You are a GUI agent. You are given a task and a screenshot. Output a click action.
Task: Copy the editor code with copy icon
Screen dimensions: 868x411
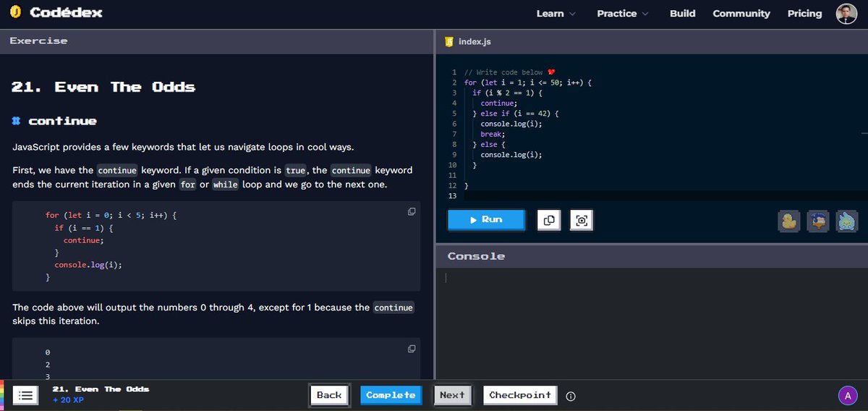coord(548,220)
